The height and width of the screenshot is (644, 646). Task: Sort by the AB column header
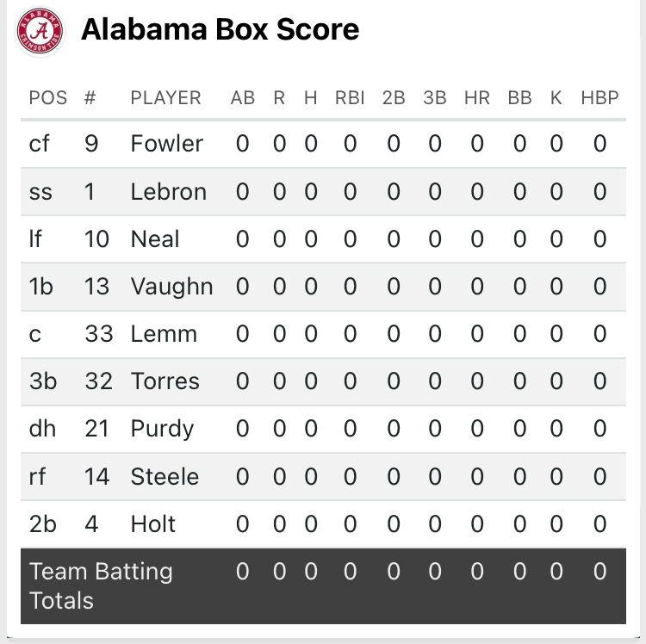(x=243, y=97)
